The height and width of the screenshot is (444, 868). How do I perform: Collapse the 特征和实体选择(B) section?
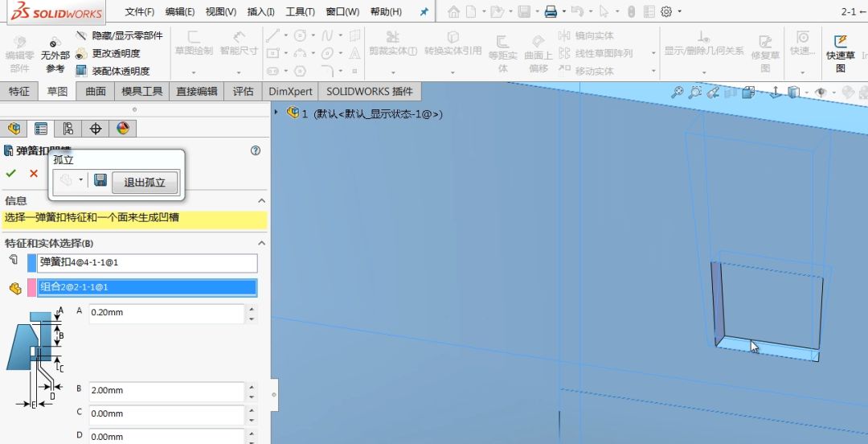262,243
